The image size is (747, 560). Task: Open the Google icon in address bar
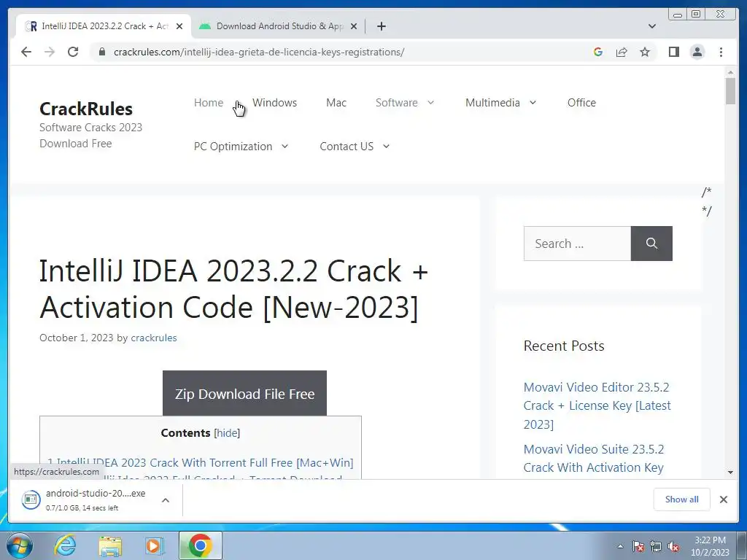click(x=598, y=52)
